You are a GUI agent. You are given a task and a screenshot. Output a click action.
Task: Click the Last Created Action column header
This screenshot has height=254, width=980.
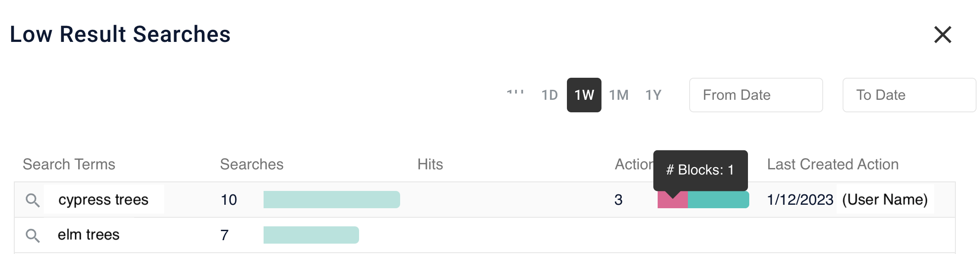pos(833,165)
